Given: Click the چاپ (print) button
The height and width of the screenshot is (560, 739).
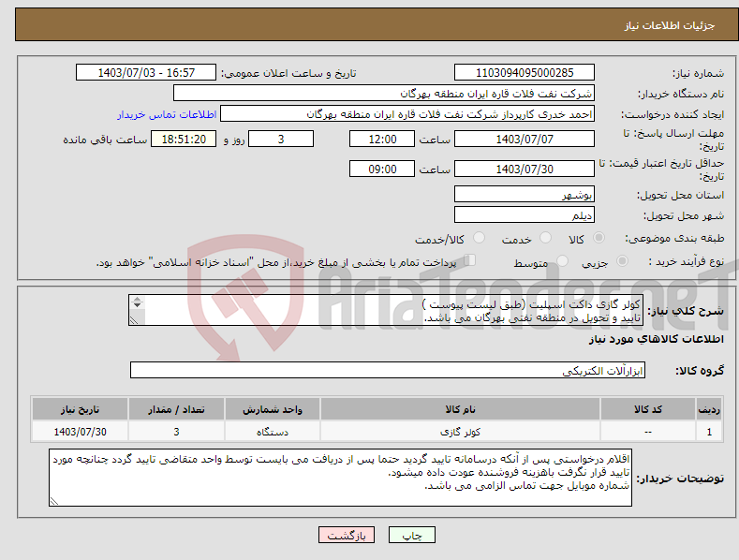Looking at the screenshot, I should (411, 535).
